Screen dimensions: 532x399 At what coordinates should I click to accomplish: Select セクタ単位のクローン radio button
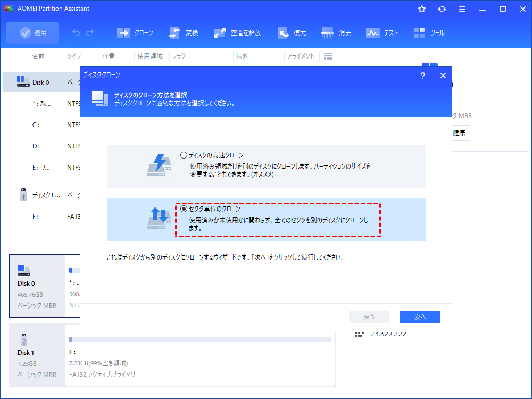(184, 209)
